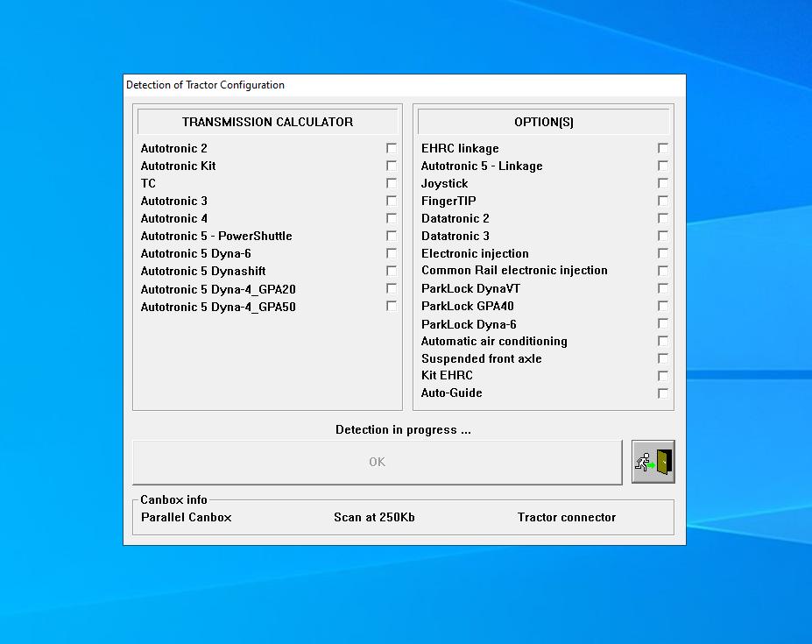This screenshot has height=644, width=812.
Task: Enable the EHRC linkage checkbox
Action: point(663,148)
